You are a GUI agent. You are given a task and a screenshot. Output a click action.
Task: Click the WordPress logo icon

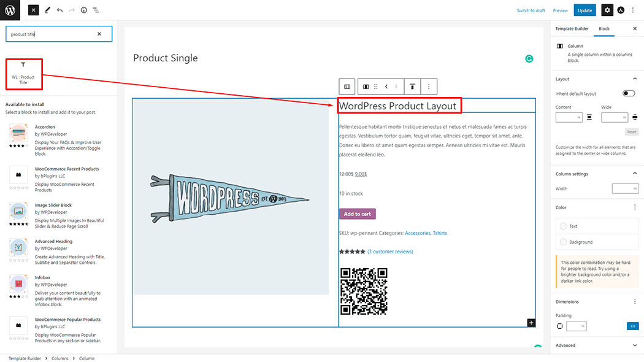pyautogui.click(x=10, y=10)
